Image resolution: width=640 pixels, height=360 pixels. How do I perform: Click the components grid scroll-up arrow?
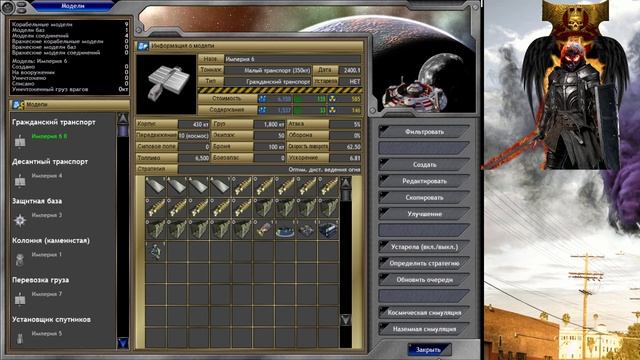tap(345, 183)
